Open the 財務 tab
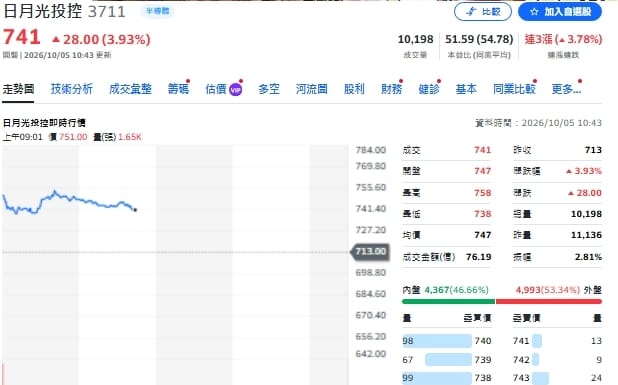Screen dimensions: 618x385 click(391, 89)
